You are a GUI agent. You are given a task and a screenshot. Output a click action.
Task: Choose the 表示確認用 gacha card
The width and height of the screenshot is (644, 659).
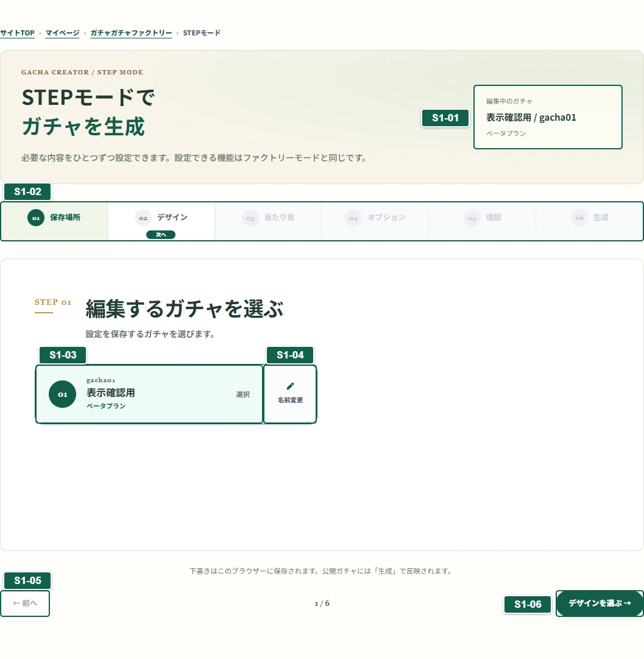click(149, 394)
